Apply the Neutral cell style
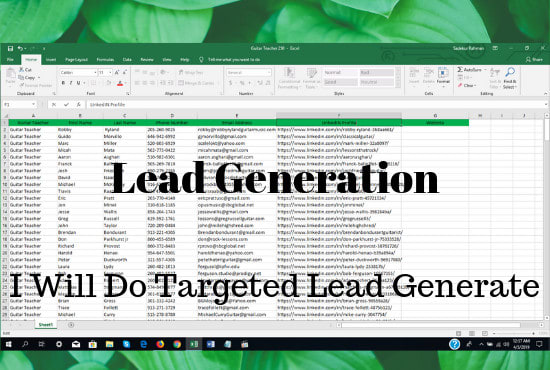This screenshot has width=550, height=370. point(376,82)
